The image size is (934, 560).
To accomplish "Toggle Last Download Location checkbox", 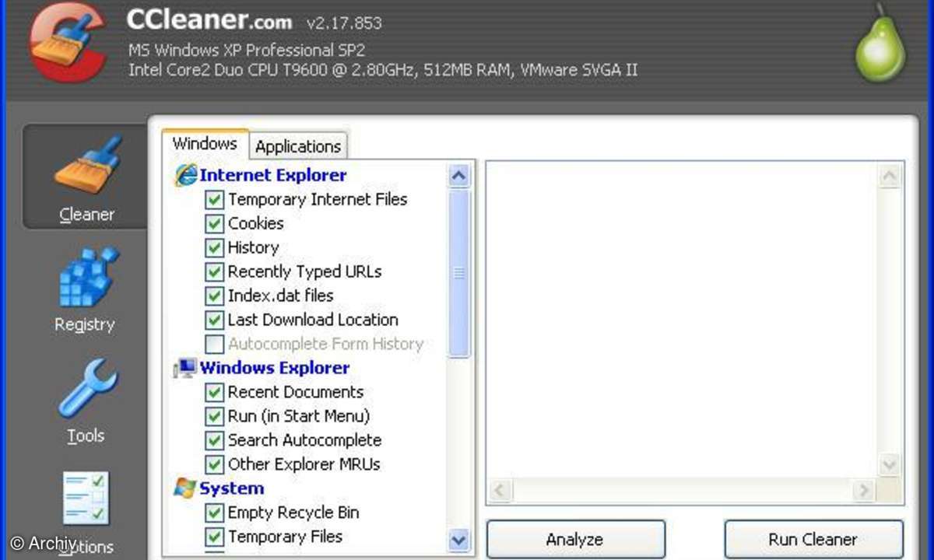I will (214, 320).
